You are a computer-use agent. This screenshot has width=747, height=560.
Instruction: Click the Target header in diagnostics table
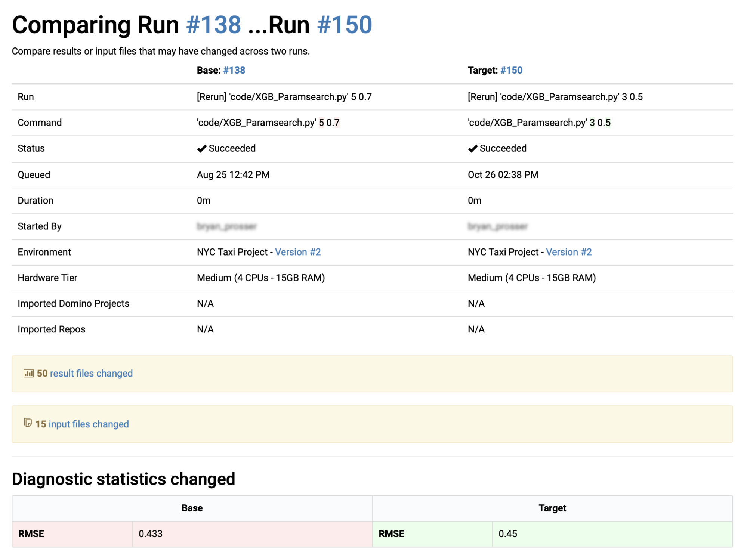552,508
